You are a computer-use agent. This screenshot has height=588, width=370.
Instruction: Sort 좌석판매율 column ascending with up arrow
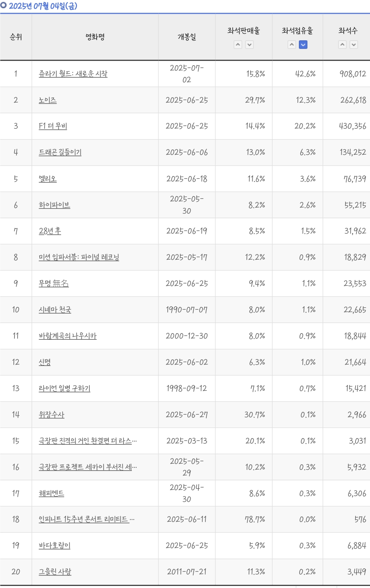(238, 45)
